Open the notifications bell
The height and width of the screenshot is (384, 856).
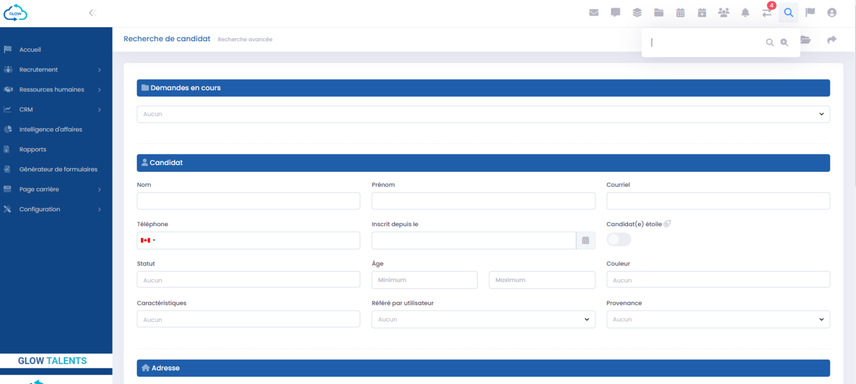pos(745,13)
